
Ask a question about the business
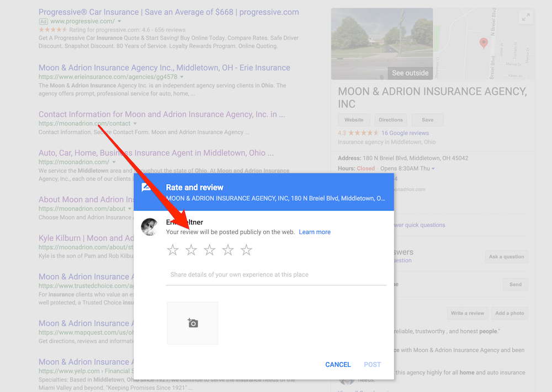[x=506, y=256]
